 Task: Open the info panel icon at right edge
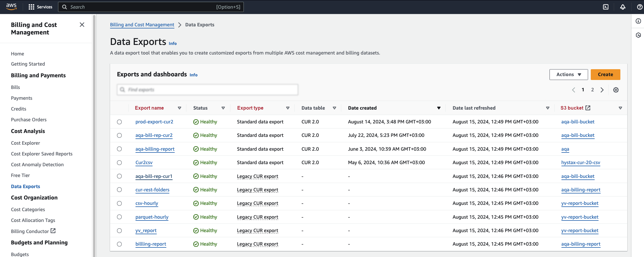[x=638, y=21]
